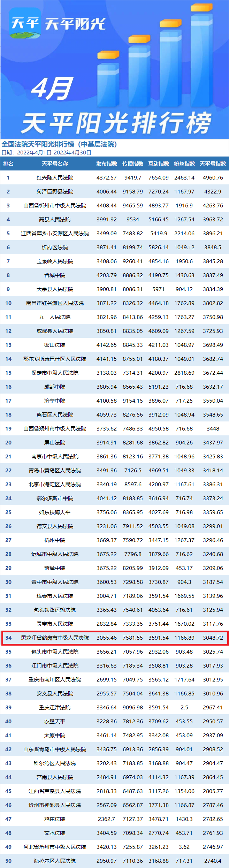
Task: Select 晋中市中级人民法院 in rank 30
Action: pyautogui.click(x=55, y=582)
